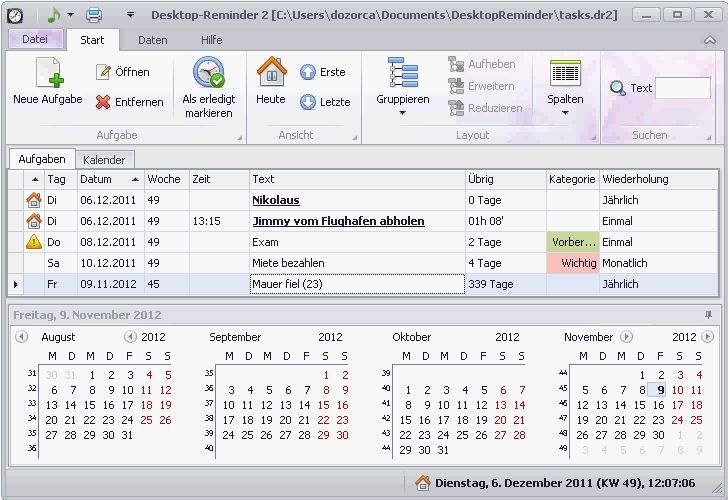
Task: Sort by the Wiederholung column header
Action: (x=658, y=179)
